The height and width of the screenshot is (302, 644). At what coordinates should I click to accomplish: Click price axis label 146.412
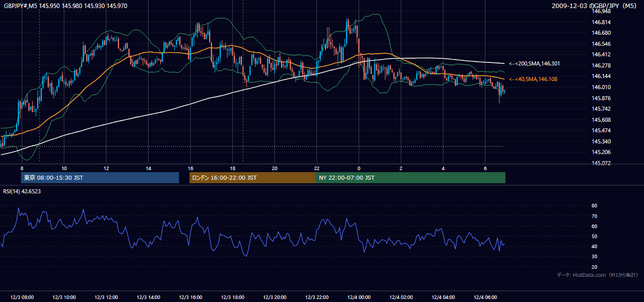601,54
